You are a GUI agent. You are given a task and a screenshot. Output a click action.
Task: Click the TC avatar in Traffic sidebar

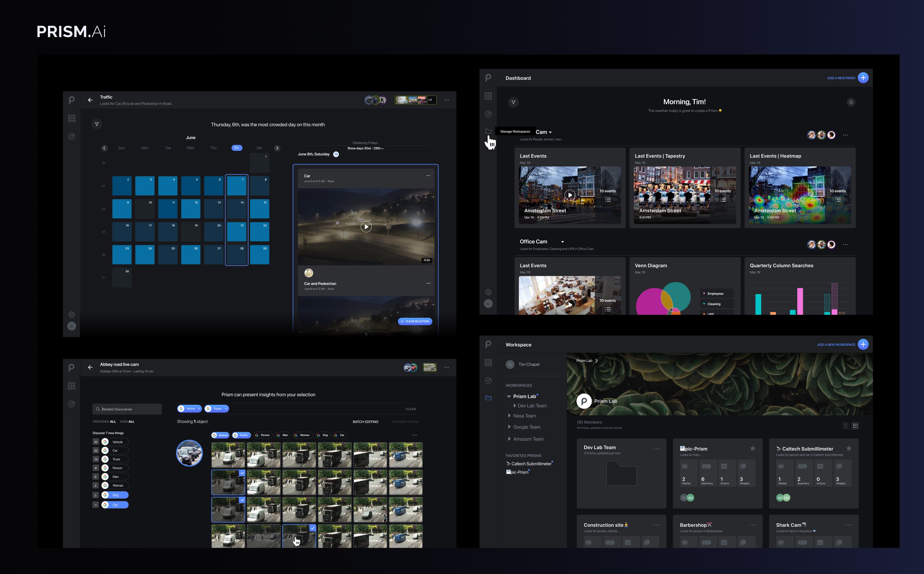72,326
